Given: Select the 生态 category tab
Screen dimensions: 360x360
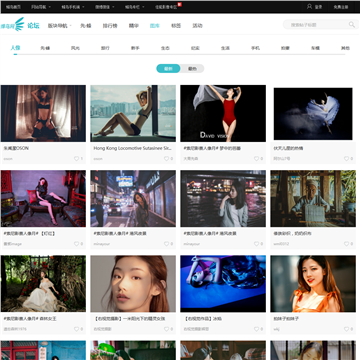Looking at the screenshot, I should (x=165, y=48).
